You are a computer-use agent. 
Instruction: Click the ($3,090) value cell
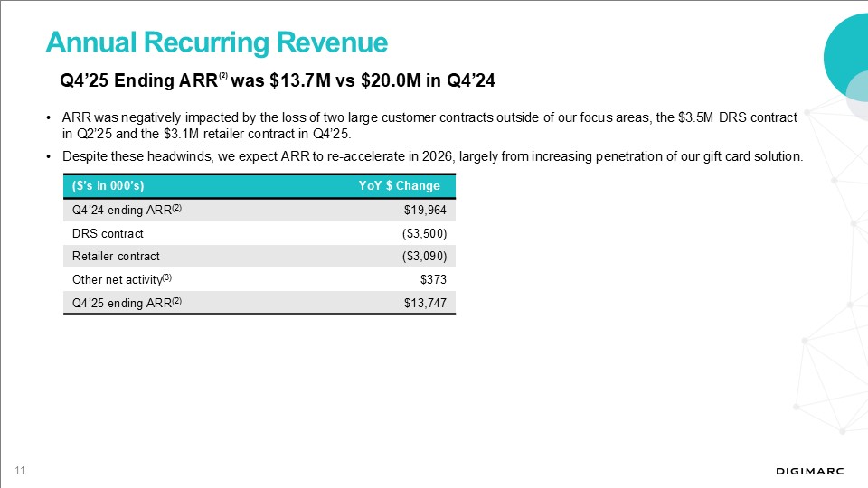pyautogui.click(x=423, y=256)
